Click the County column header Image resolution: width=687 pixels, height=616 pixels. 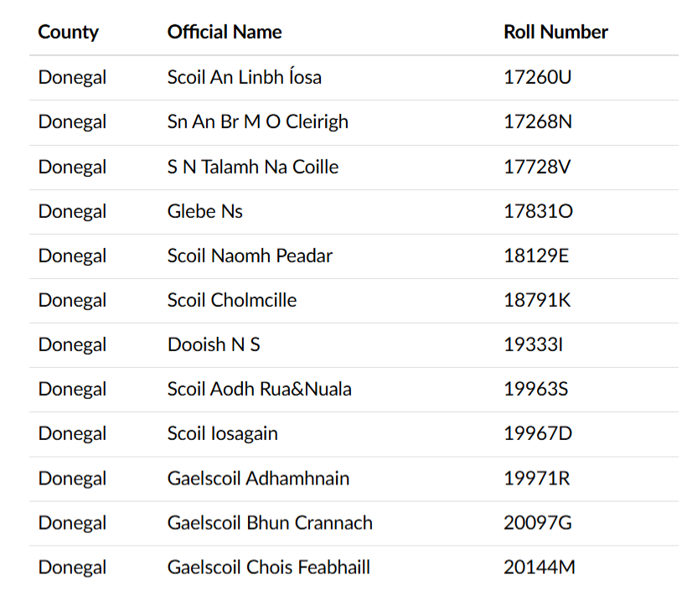(68, 33)
